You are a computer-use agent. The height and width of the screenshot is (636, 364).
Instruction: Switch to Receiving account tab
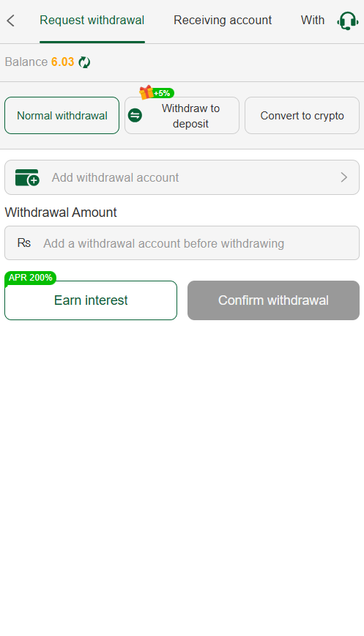point(223,21)
